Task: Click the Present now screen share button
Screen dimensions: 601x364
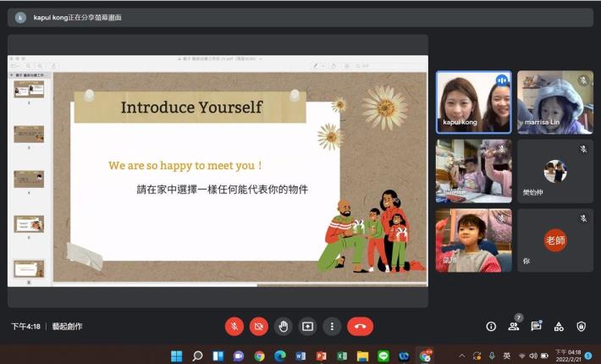Action: (x=308, y=326)
